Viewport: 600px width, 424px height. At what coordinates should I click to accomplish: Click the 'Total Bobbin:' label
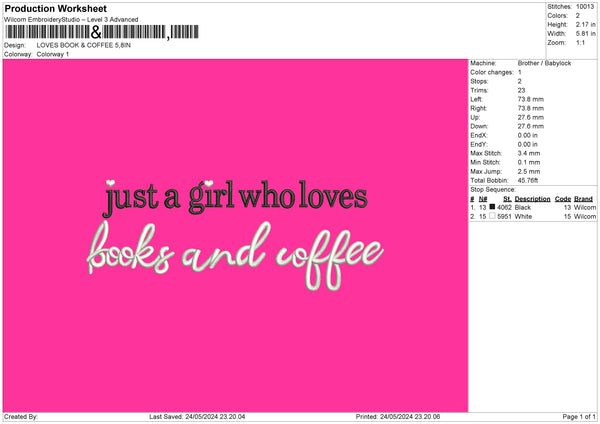coord(489,181)
